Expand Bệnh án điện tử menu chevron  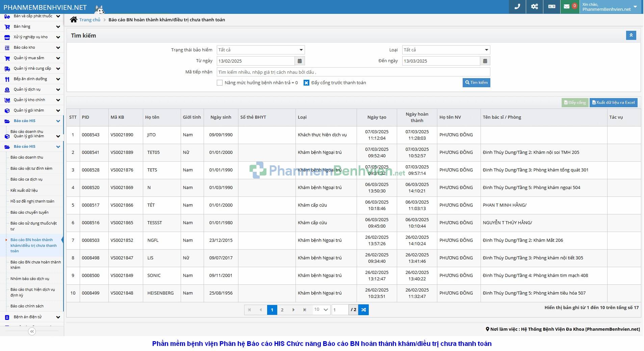pyautogui.click(x=58, y=317)
